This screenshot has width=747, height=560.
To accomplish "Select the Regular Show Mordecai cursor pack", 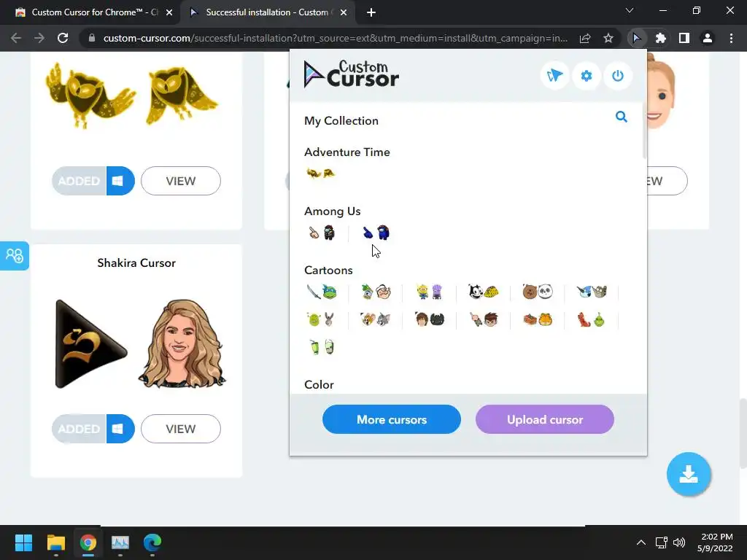I will [x=592, y=292].
